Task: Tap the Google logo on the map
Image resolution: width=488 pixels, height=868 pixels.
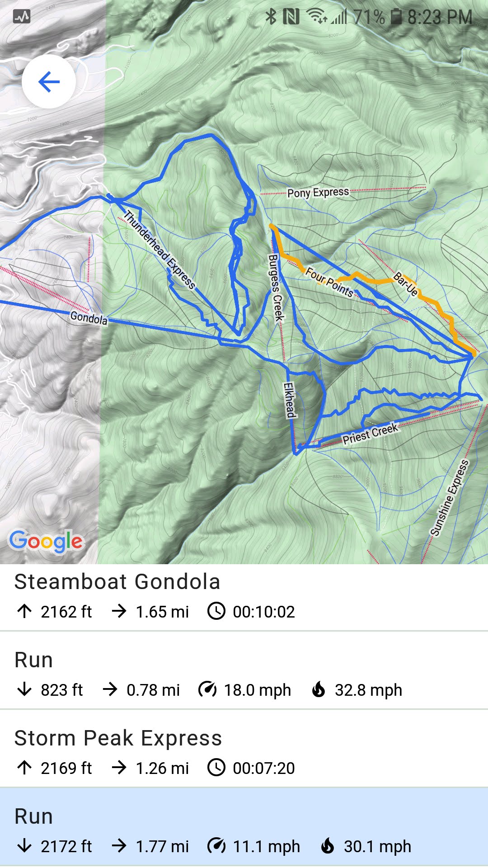Action: pyautogui.click(x=46, y=541)
